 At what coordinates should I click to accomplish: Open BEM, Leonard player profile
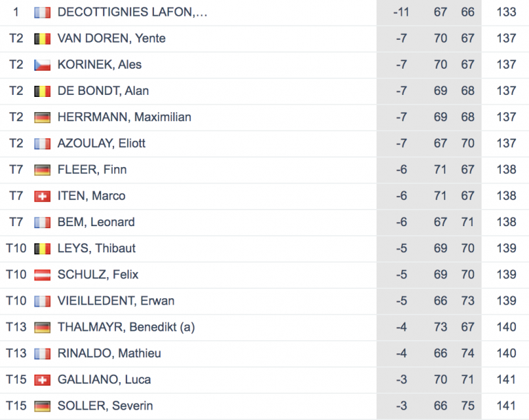tap(96, 222)
